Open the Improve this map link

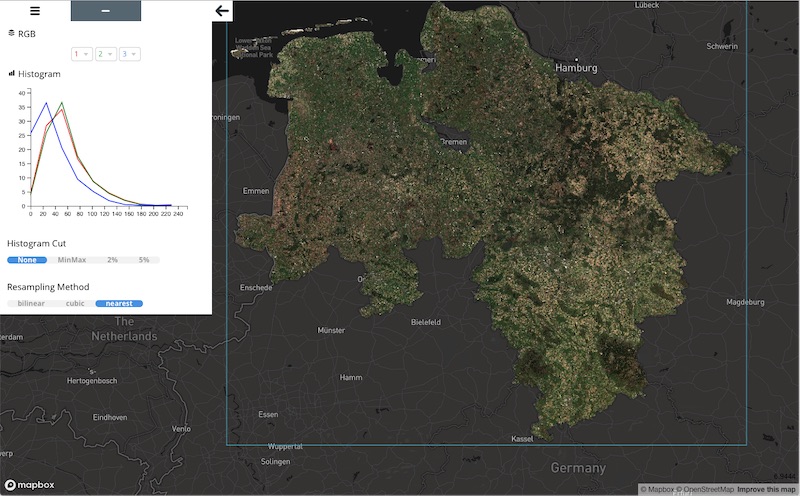point(767,489)
